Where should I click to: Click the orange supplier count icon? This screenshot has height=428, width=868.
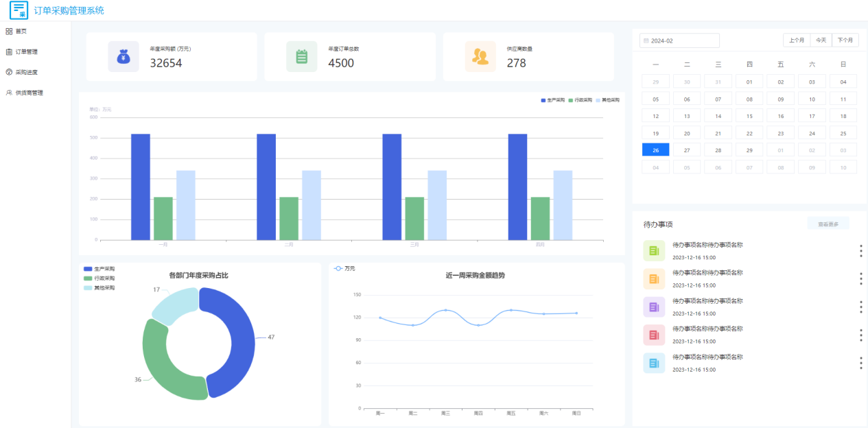(480, 56)
